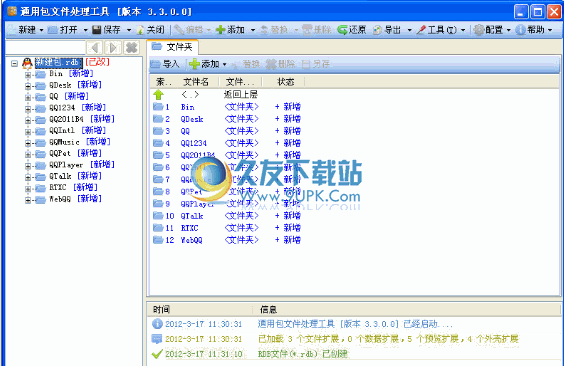
Task: Open dropdown arrow next to 新建
Action: (x=41, y=30)
